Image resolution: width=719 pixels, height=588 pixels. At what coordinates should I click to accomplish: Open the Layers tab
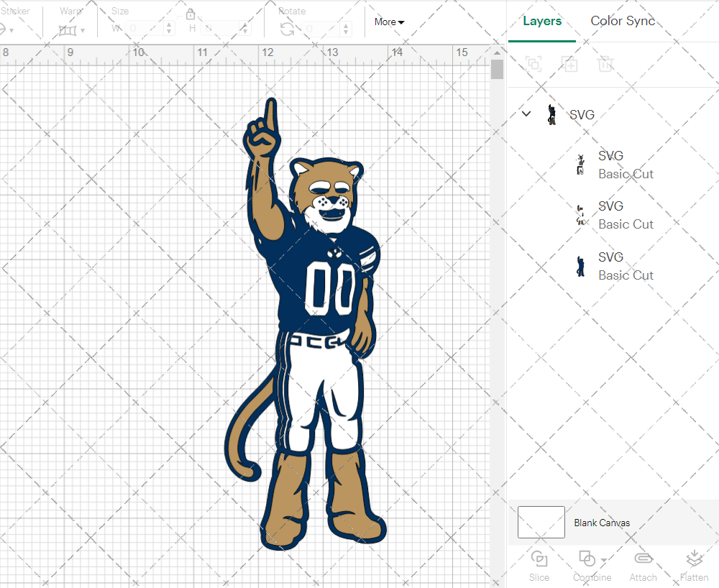point(542,21)
